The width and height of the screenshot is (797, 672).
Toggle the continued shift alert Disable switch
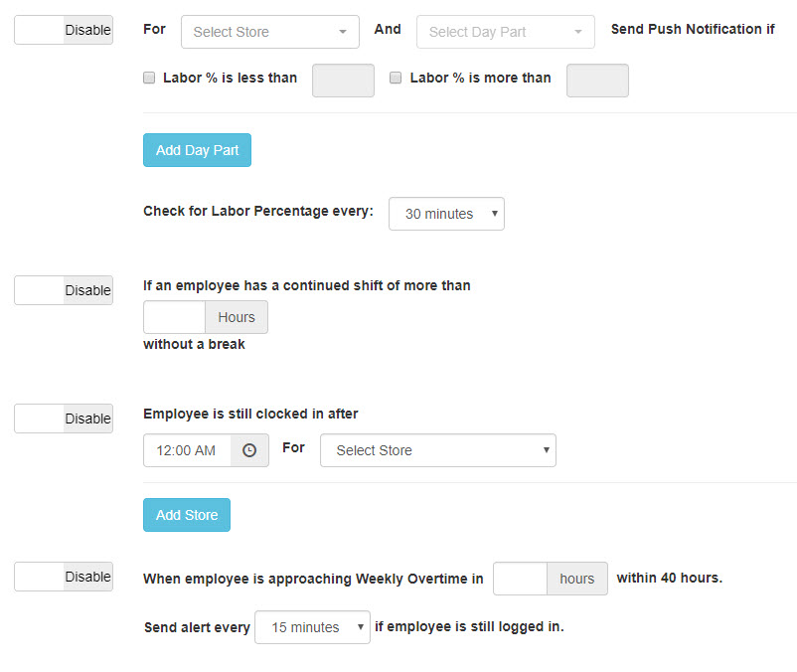pos(64,290)
